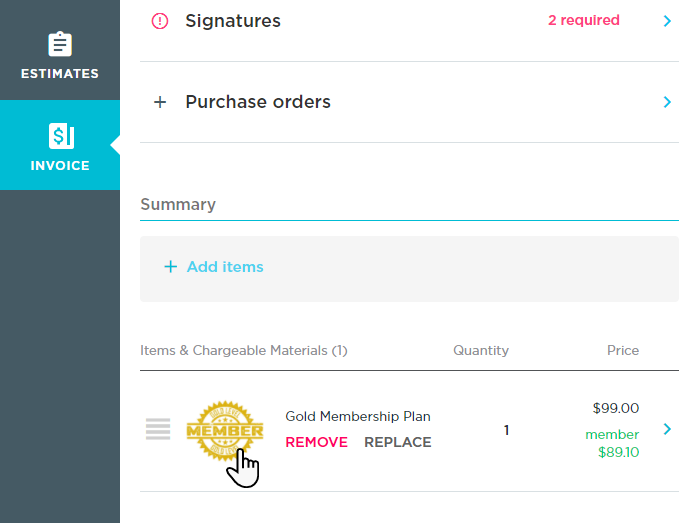Remove the Gold Membership Plan item
The image size is (695, 523).
[x=316, y=442]
